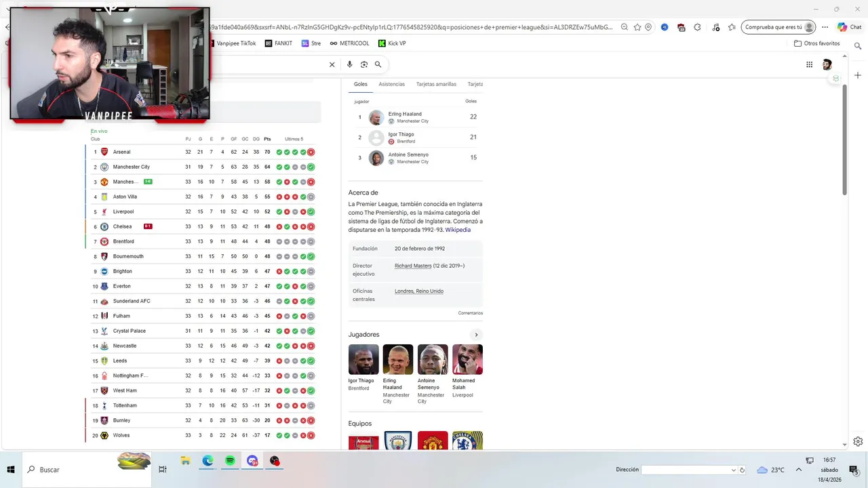
Task: Open the Otros favoritos folder
Action: [816, 43]
